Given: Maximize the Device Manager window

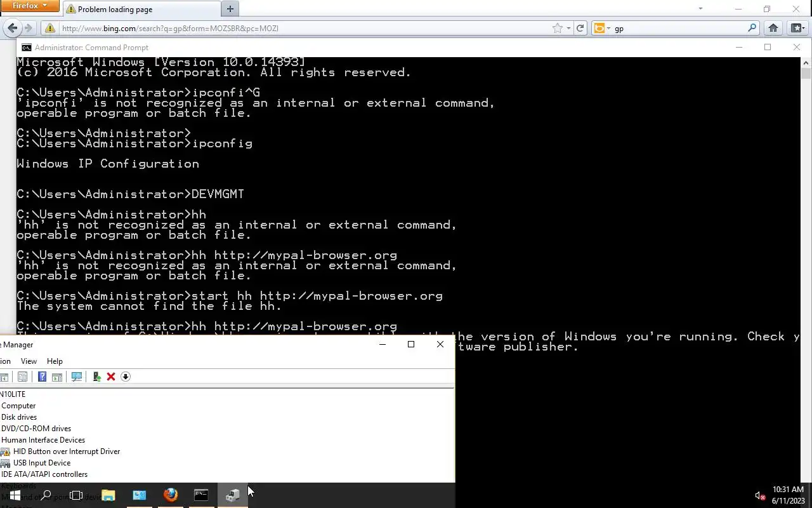Looking at the screenshot, I should point(411,344).
